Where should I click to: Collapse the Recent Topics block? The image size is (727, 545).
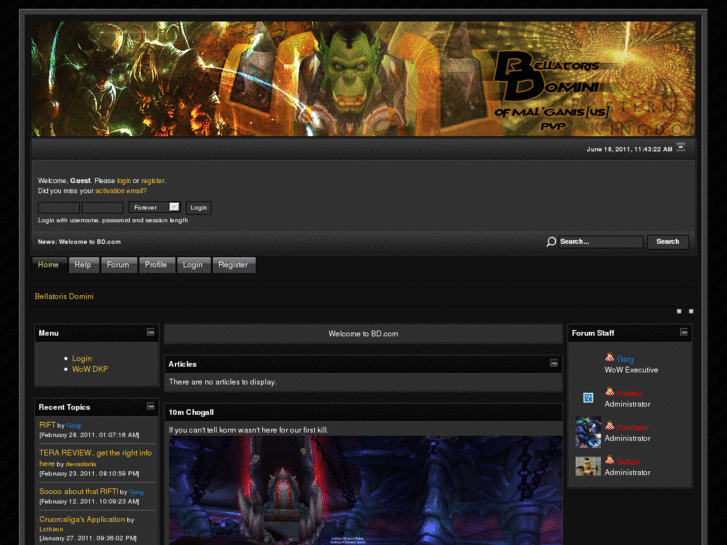coord(151,406)
